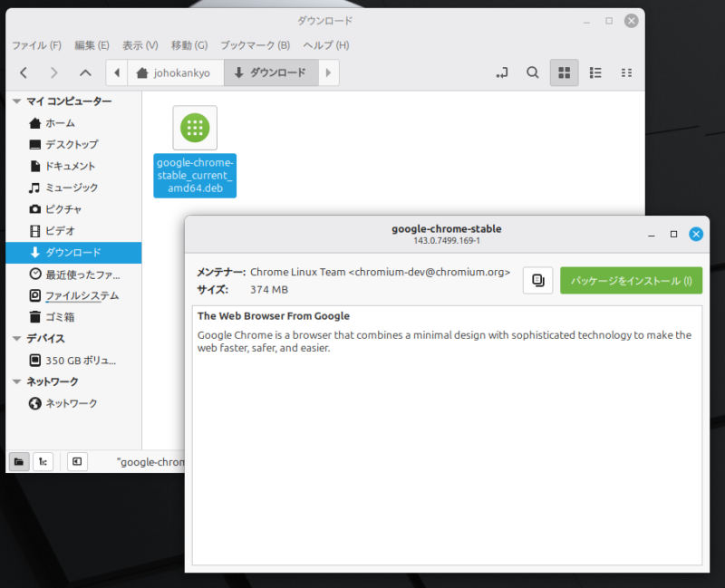Open ゴミ箱 trash in sidebar

click(x=60, y=317)
